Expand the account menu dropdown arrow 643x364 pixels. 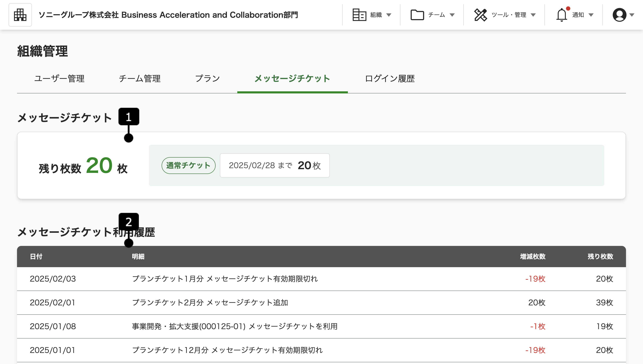click(632, 15)
